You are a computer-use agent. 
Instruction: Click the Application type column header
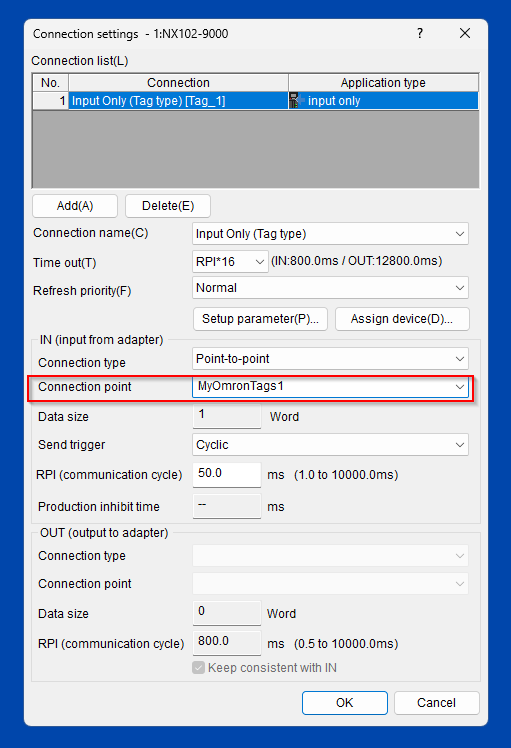[383, 83]
